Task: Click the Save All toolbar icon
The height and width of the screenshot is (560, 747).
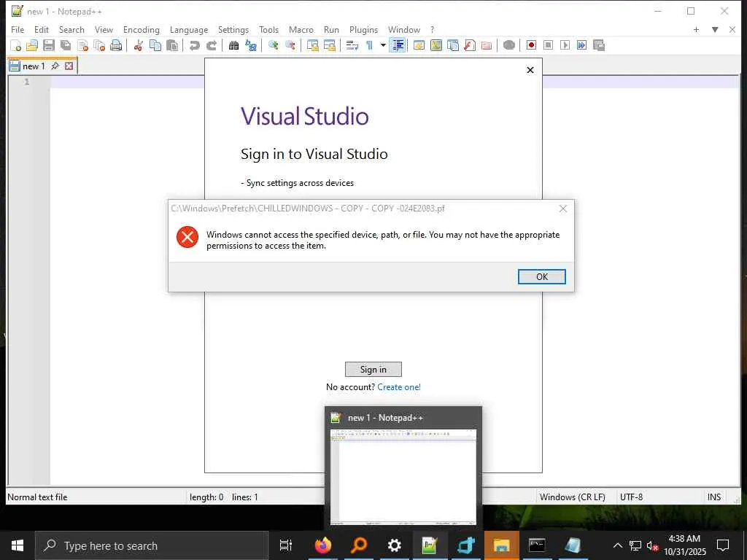Action: tap(66, 45)
